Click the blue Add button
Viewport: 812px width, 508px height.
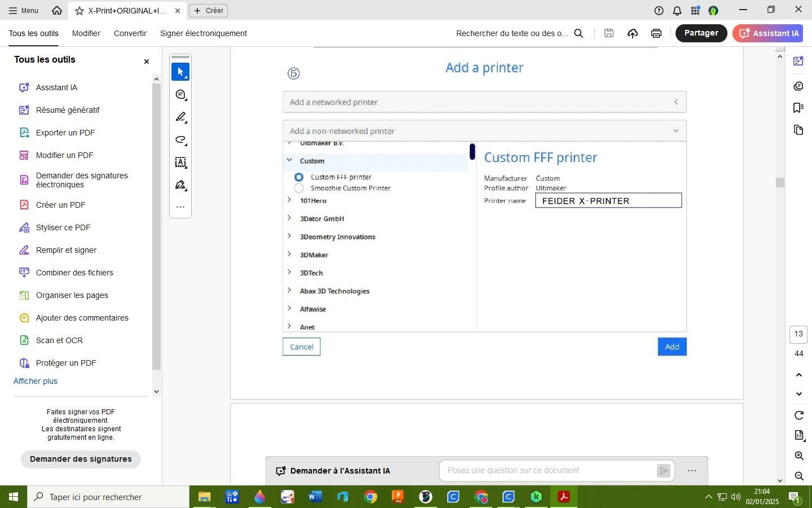coord(672,347)
